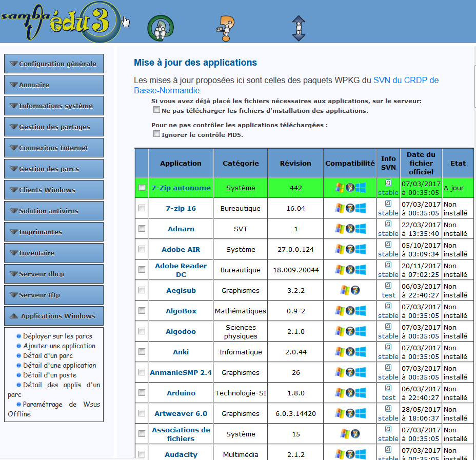Tick the Aegisub row checkbox
Image resolution: width=476 pixels, height=460 pixels.
point(142,290)
